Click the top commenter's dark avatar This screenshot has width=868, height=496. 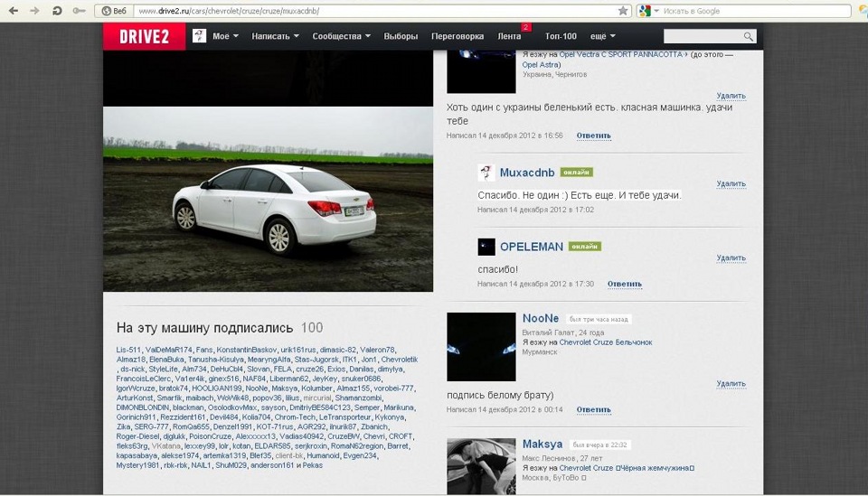pyautogui.click(x=481, y=71)
